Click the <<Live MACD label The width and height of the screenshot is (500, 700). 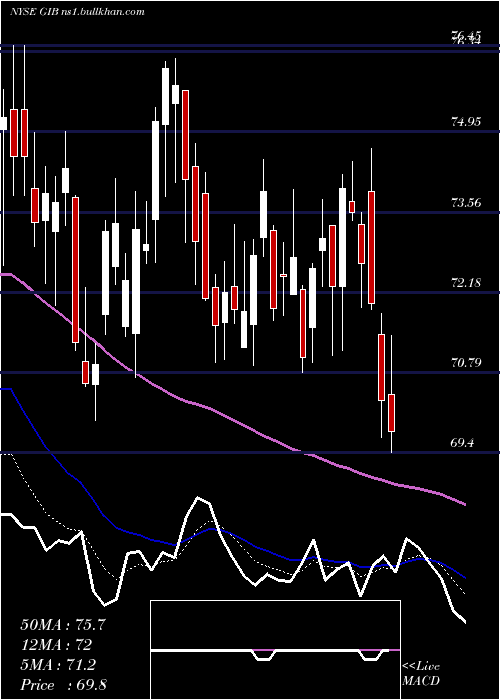[x=421, y=673]
